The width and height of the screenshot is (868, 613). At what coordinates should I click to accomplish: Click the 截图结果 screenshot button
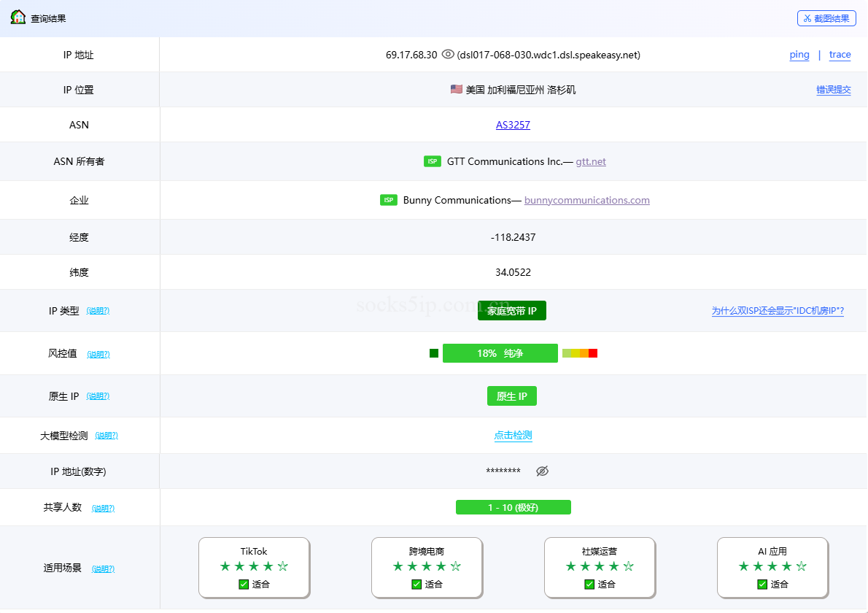(x=826, y=18)
